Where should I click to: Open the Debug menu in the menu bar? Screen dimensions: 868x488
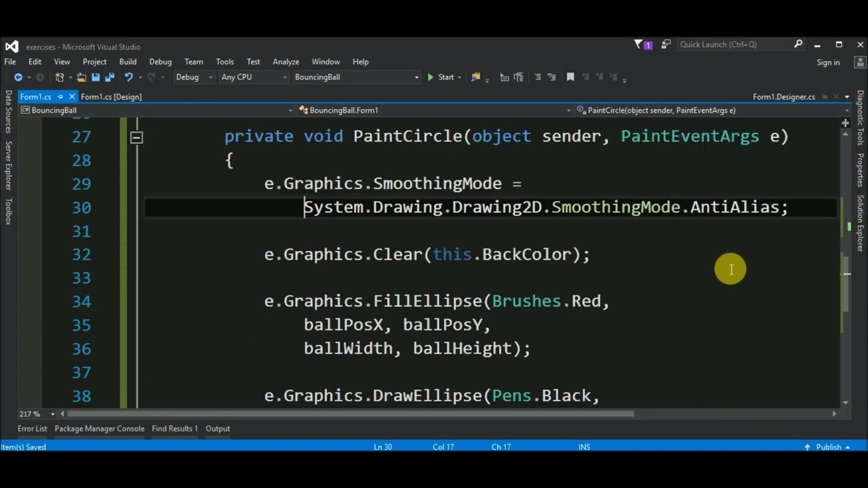pos(160,62)
